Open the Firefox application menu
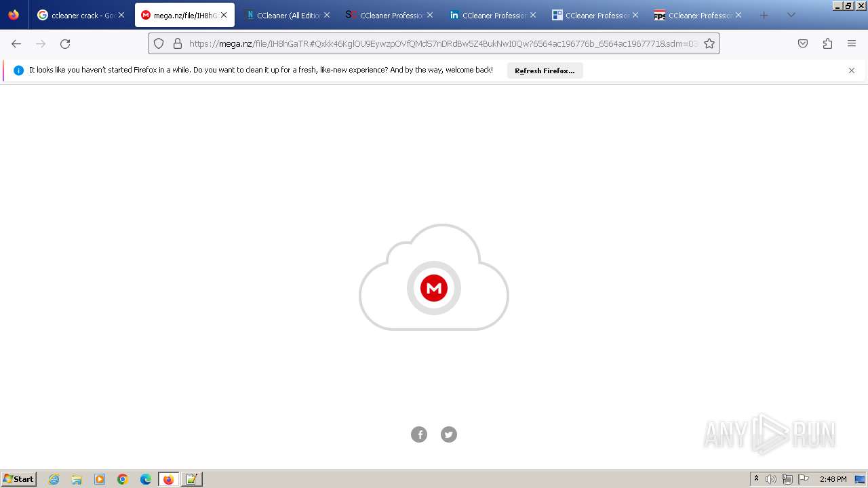Screen dimensions: 868x488 coord(852,43)
